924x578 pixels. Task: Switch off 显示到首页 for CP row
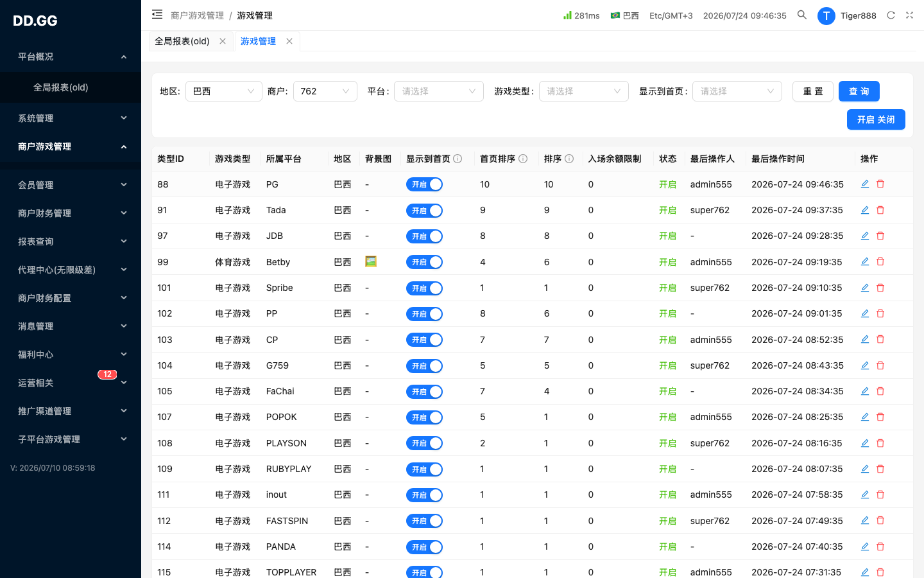pos(424,340)
